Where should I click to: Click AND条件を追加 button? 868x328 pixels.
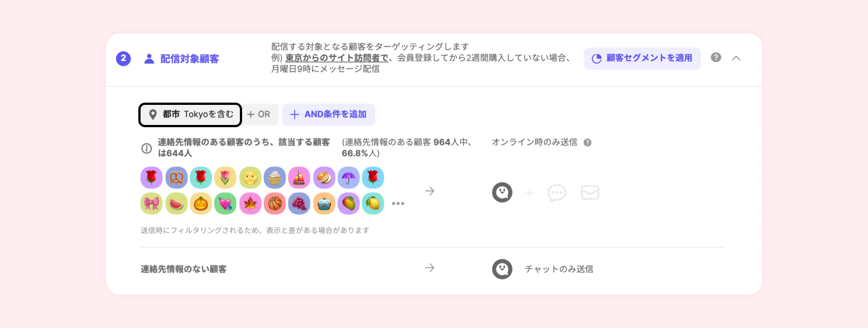(x=329, y=114)
